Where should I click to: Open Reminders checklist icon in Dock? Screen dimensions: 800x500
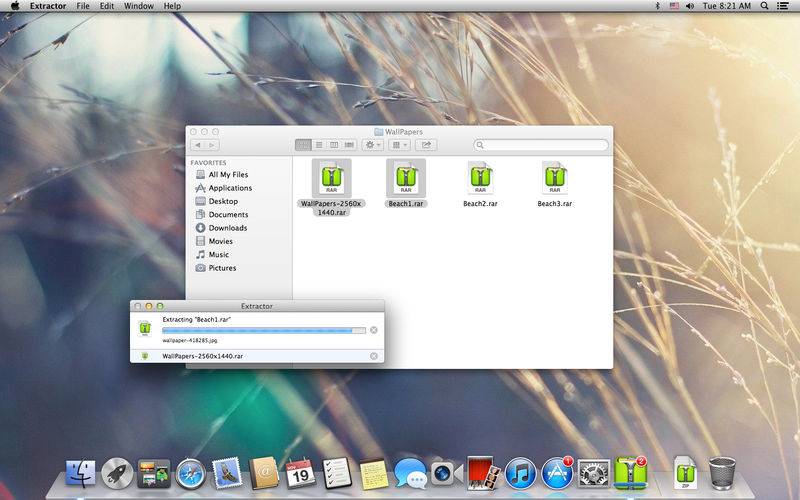coord(337,472)
